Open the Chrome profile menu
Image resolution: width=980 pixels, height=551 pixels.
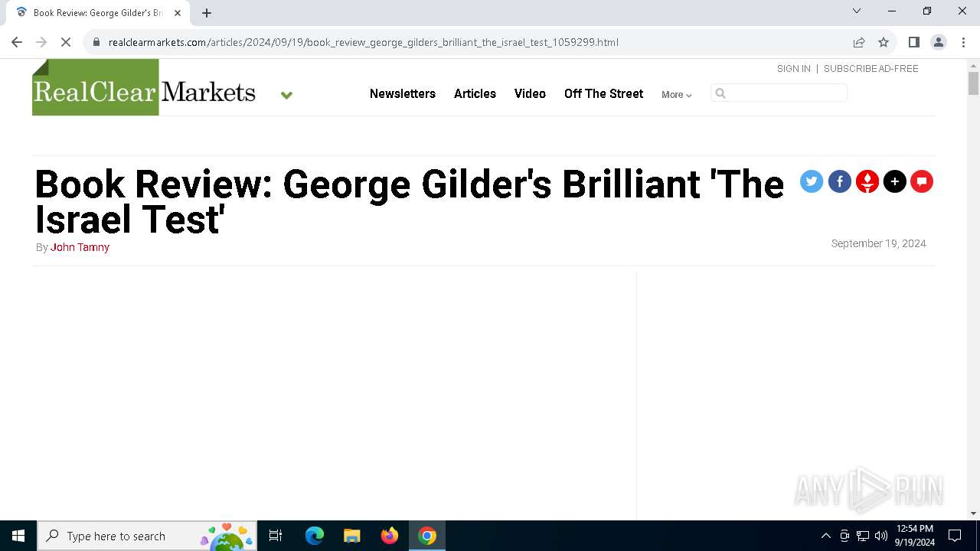(939, 42)
